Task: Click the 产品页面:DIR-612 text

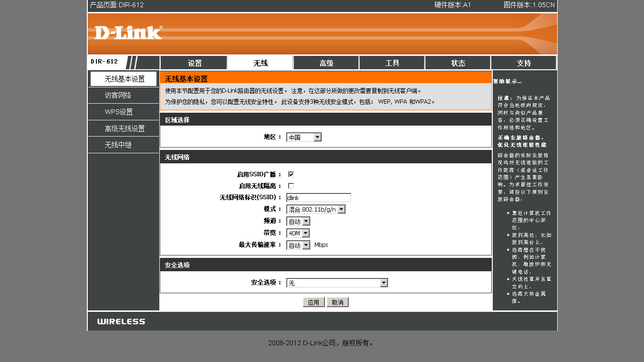Action: (117, 5)
